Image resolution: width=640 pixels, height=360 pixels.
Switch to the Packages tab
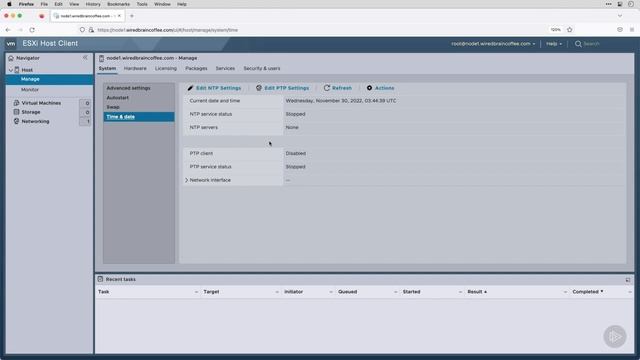[x=196, y=69]
